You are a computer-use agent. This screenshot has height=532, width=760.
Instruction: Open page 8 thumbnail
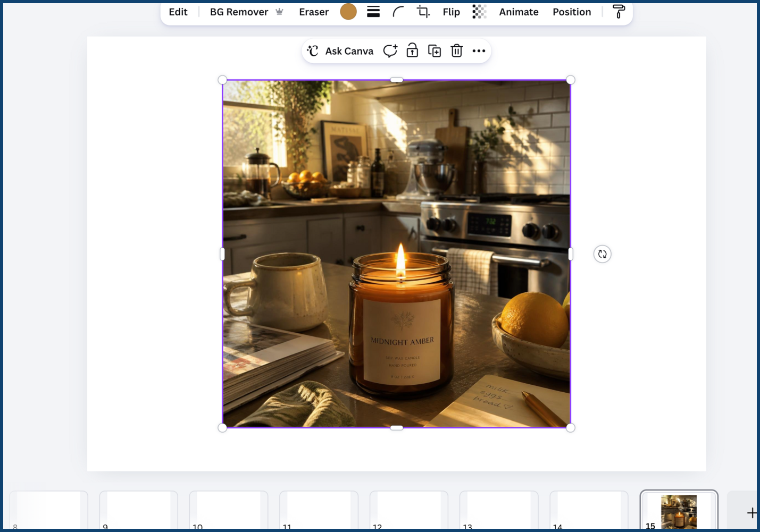coord(48,511)
